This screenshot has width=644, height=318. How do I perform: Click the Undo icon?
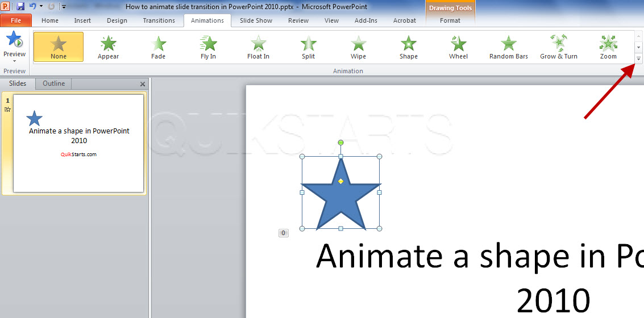33,7
